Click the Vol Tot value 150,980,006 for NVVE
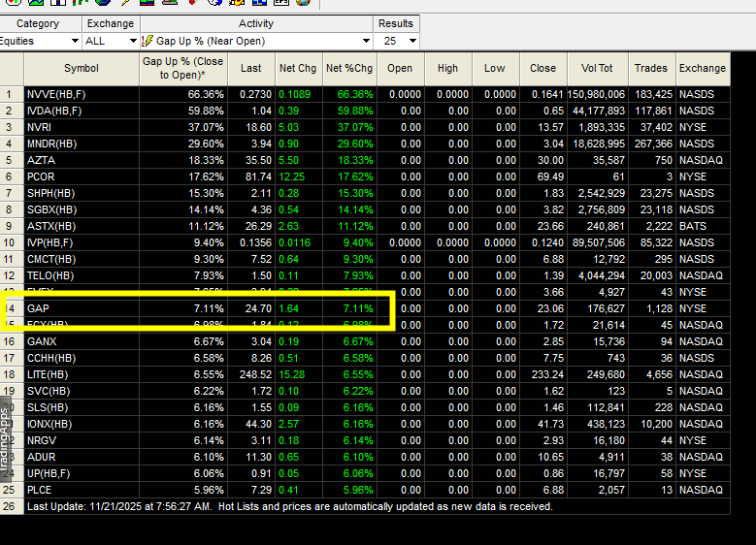The height and width of the screenshot is (545, 756). coord(598,94)
